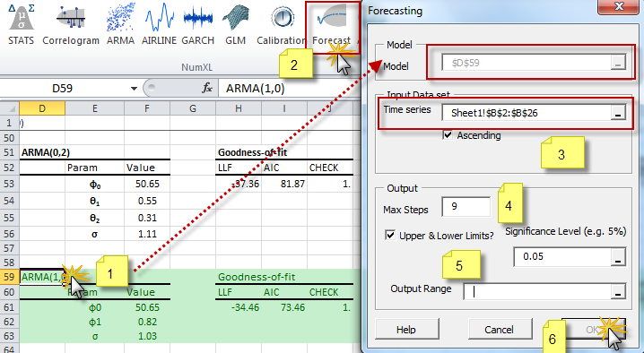Open the STATS tool in NumXL ribbon

click(x=21, y=23)
